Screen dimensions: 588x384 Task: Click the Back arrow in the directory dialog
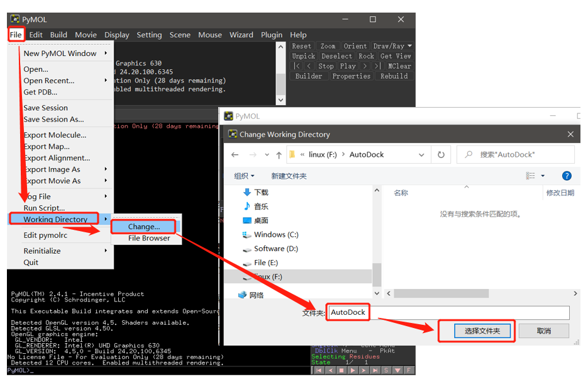click(235, 155)
